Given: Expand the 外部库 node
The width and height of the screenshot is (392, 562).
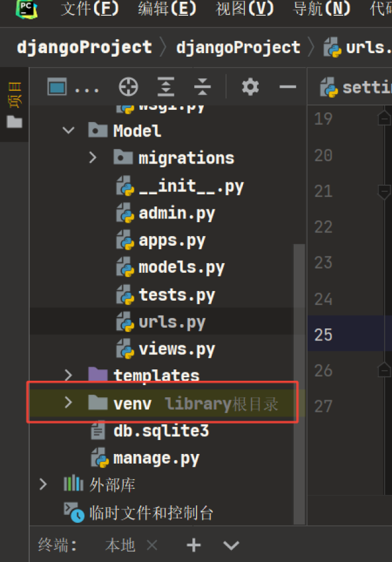Looking at the screenshot, I should point(43,484).
